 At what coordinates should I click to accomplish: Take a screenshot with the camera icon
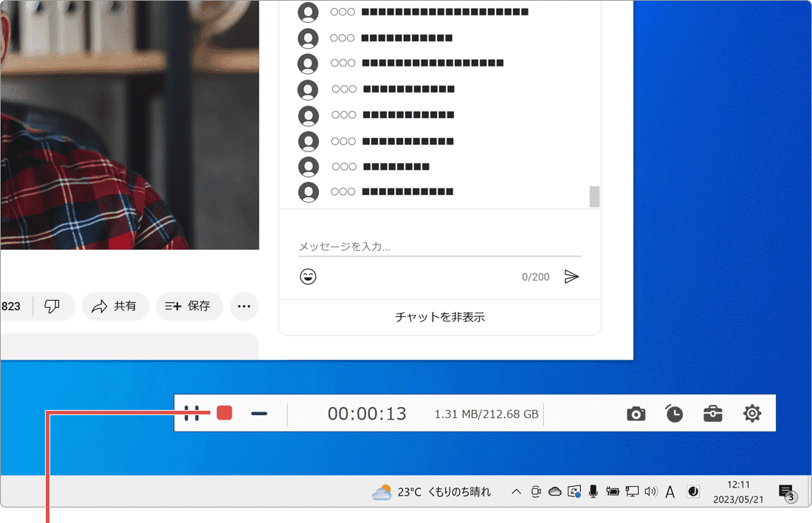[x=636, y=414]
